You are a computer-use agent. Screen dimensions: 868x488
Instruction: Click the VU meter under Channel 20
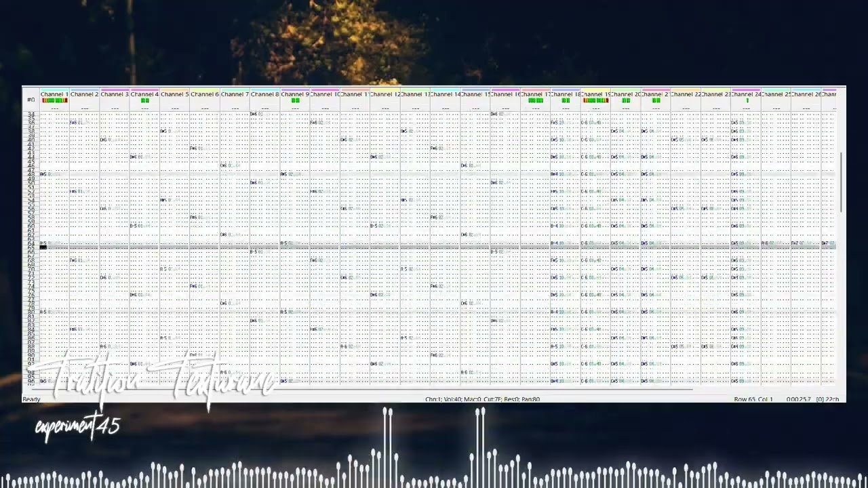point(626,101)
